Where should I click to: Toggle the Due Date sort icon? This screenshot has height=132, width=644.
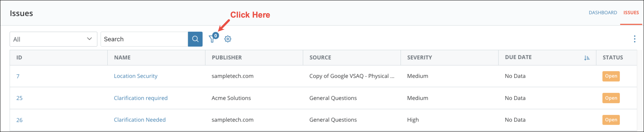pyautogui.click(x=586, y=58)
